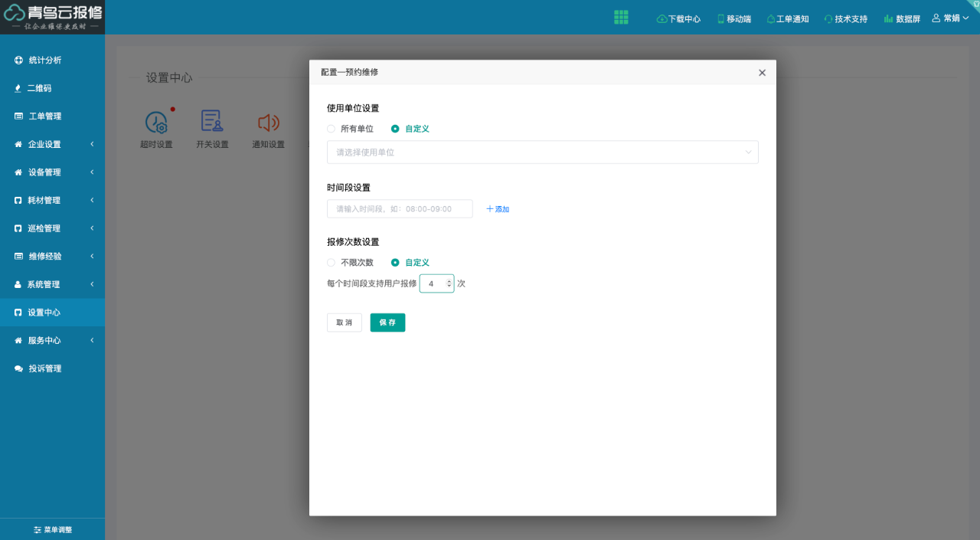Click the 保存 button to save settings
This screenshot has height=540, width=980.
387,322
